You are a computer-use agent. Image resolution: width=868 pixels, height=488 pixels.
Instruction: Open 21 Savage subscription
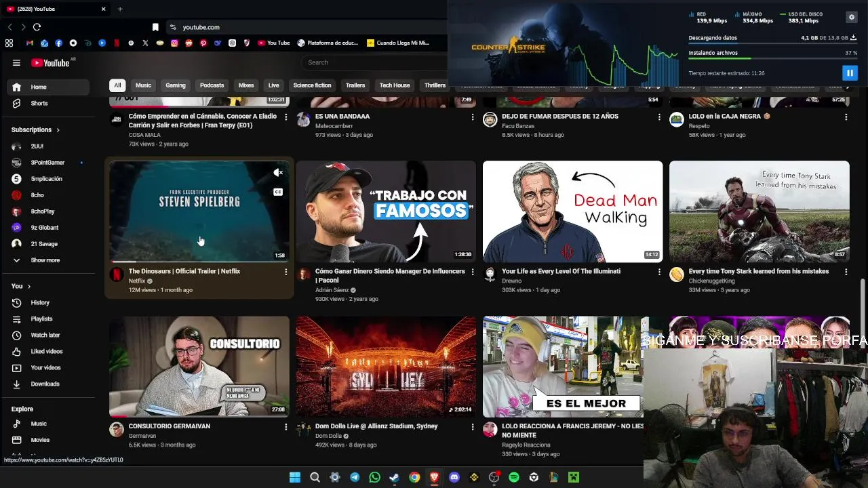point(47,244)
